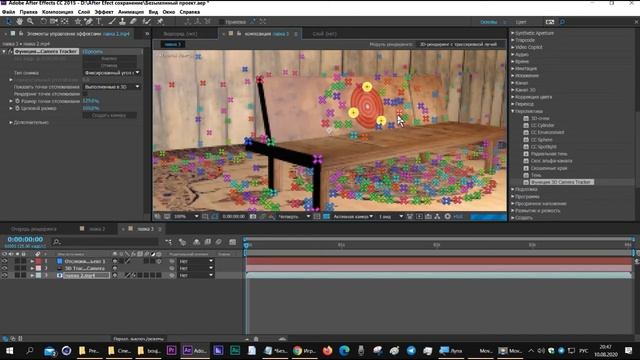This screenshot has height=360, width=640.
Task: Open 1 view layout dropdown
Action: (x=391, y=216)
